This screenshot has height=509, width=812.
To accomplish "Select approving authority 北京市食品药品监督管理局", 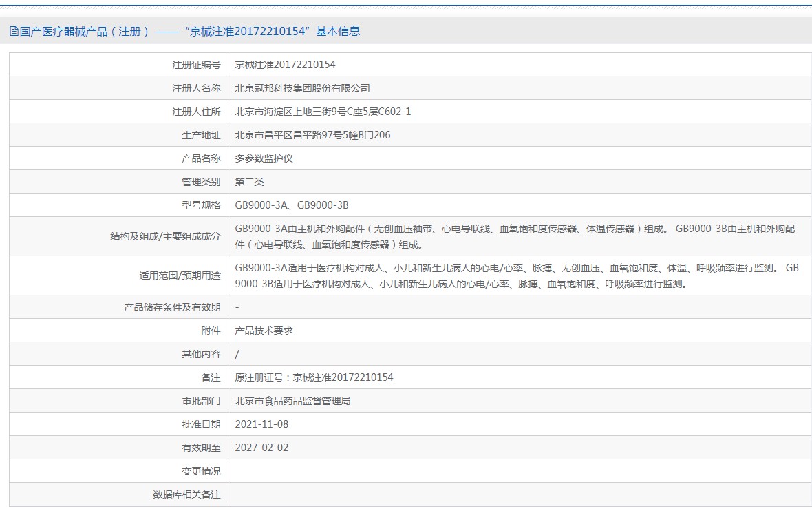I will [x=292, y=401].
